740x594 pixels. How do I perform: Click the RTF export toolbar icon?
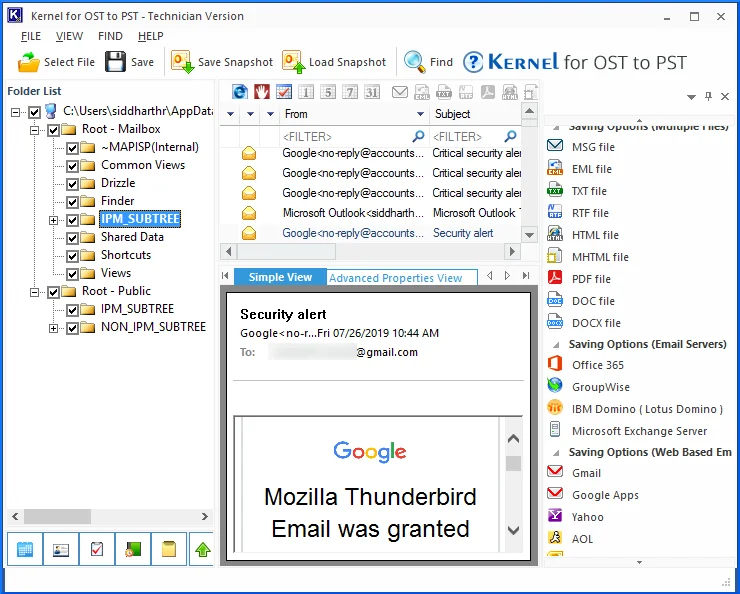[x=466, y=92]
